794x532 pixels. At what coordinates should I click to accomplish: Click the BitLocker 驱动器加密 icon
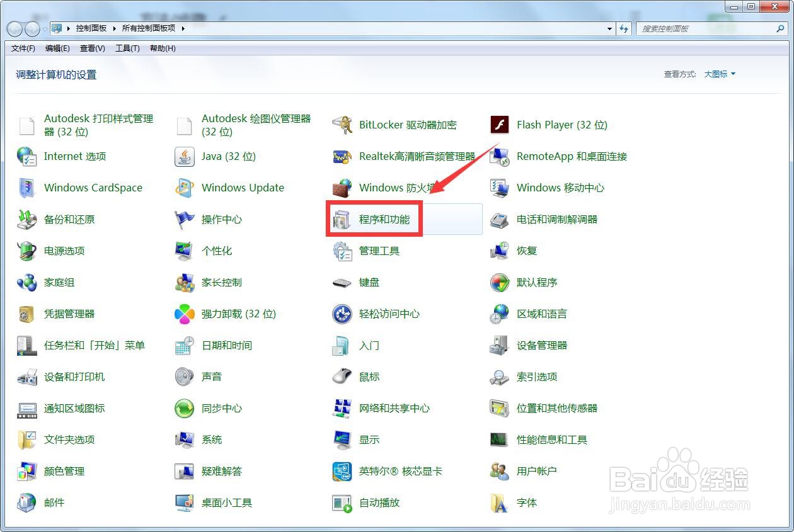[x=342, y=125]
